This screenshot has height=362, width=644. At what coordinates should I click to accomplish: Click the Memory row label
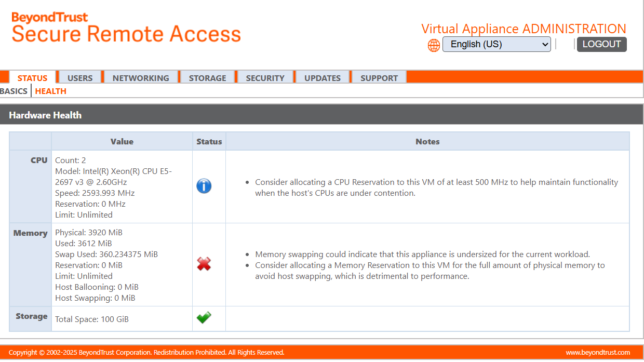pos(30,233)
